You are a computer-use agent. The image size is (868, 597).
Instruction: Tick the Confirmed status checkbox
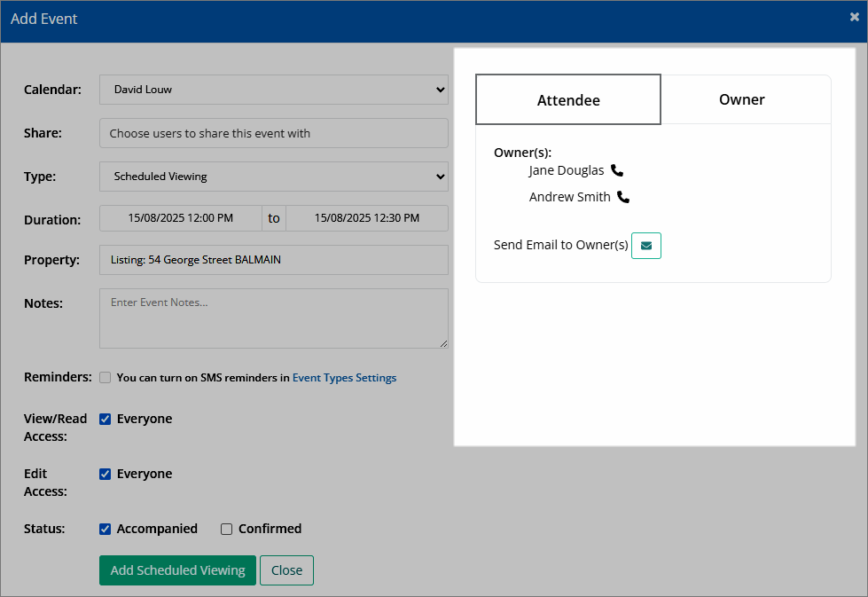click(x=226, y=529)
